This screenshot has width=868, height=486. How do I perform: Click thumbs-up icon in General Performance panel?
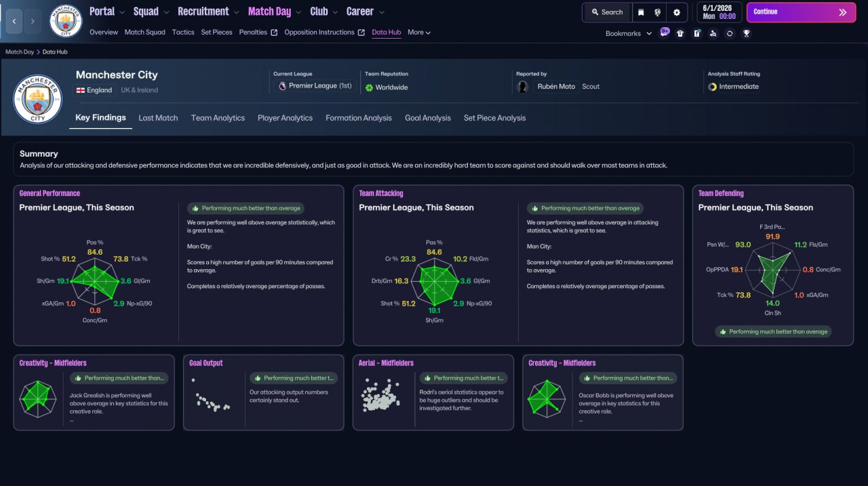pyautogui.click(x=196, y=209)
